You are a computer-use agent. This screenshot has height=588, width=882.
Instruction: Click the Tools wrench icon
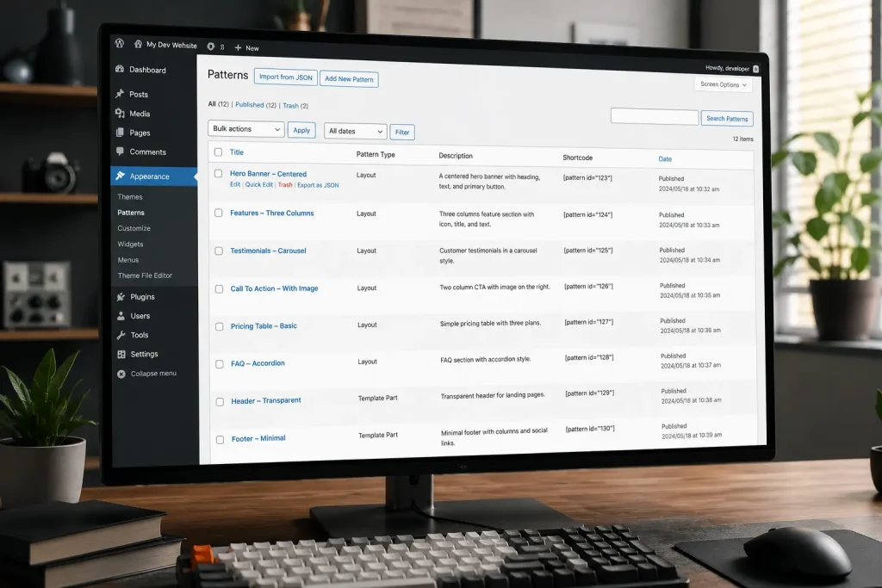[121, 335]
